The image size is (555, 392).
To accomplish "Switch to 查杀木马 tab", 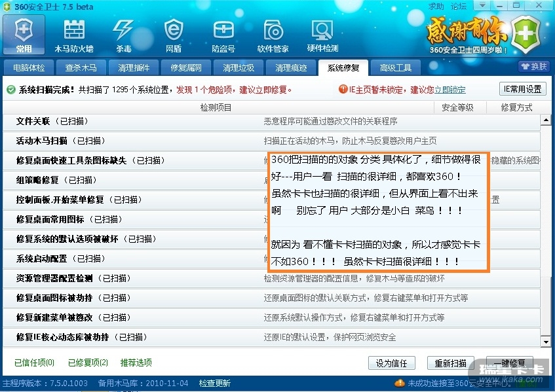I will click(x=81, y=67).
